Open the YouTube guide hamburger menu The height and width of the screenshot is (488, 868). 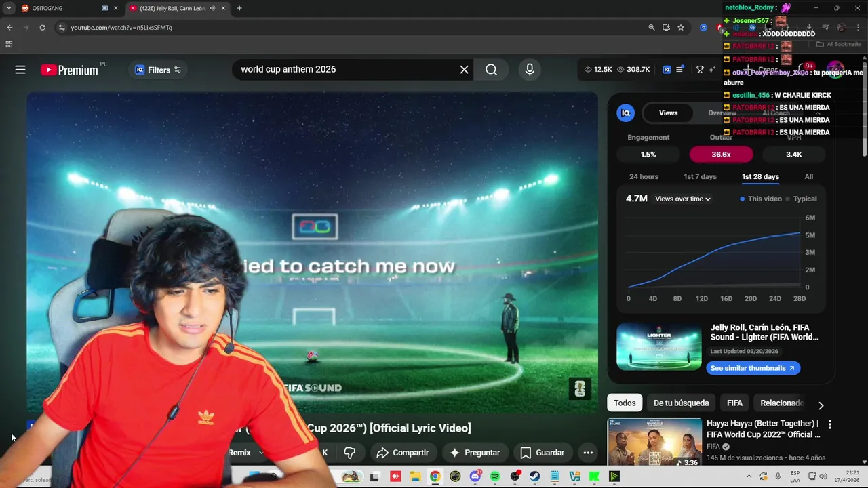tap(20, 70)
